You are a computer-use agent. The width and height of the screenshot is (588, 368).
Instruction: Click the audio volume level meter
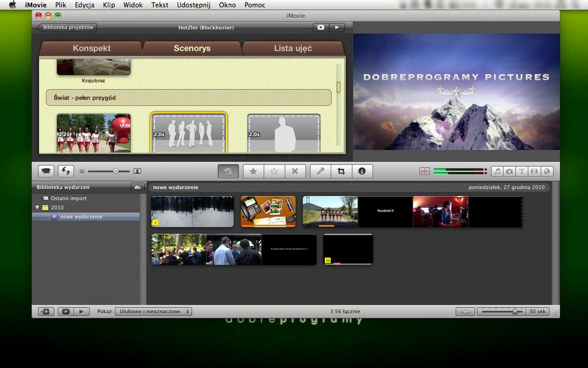(x=460, y=171)
